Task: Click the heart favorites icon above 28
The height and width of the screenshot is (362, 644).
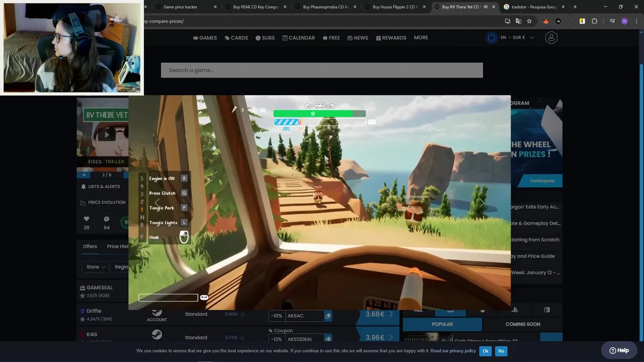Action: tap(87, 219)
